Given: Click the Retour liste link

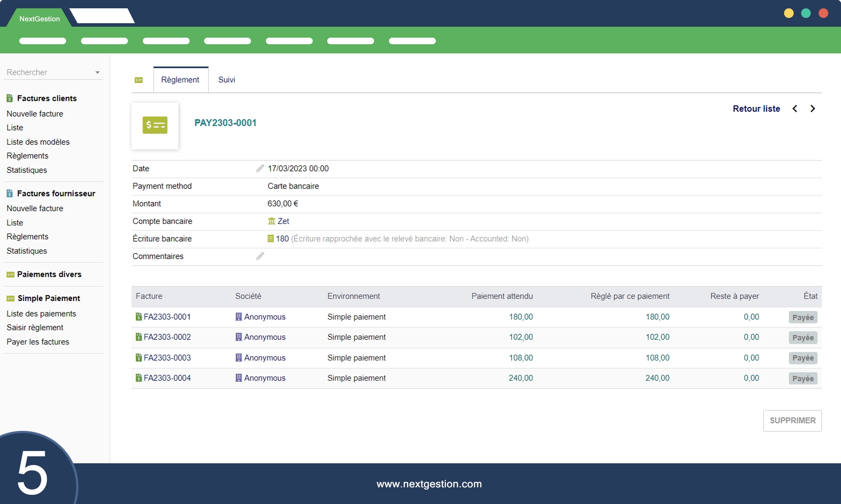Looking at the screenshot, I should click(x=756, y=109).
